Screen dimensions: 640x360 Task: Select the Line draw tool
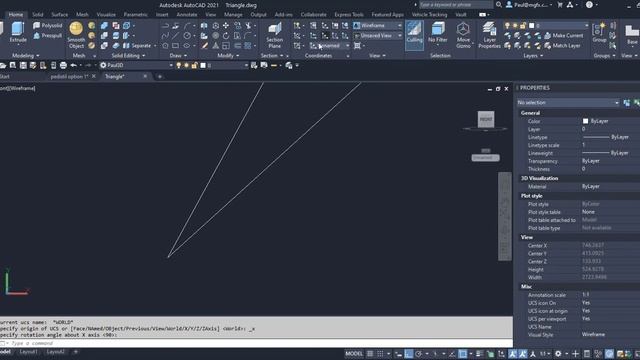click(x=176, y=36)
